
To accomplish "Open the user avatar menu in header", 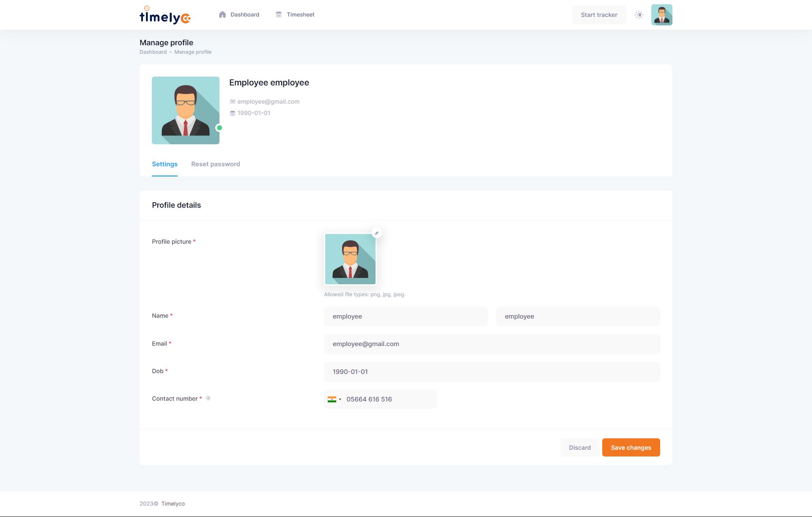I will click(661, 15).
